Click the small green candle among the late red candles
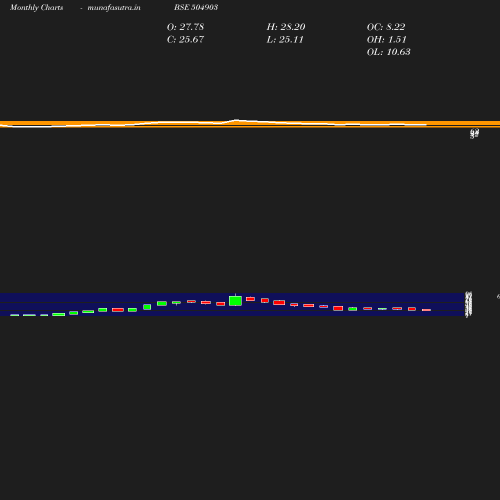 (x=353, y=309)
